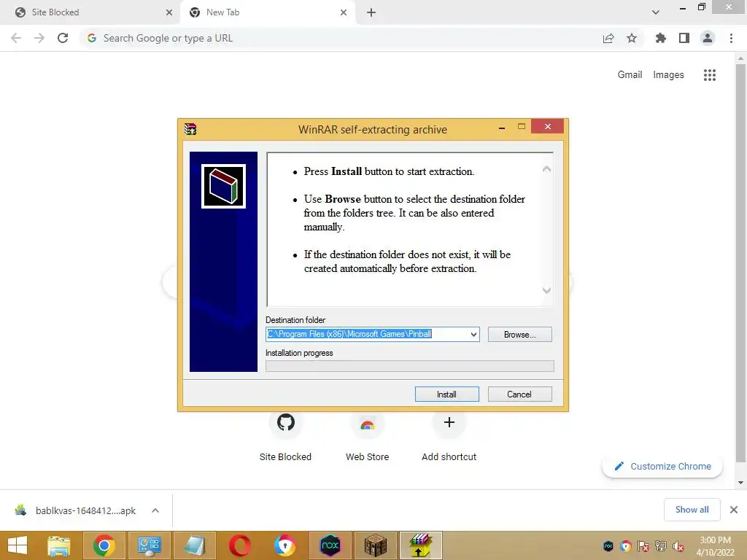
Task: Open the Google apps grid
Action: pos(710,75)
